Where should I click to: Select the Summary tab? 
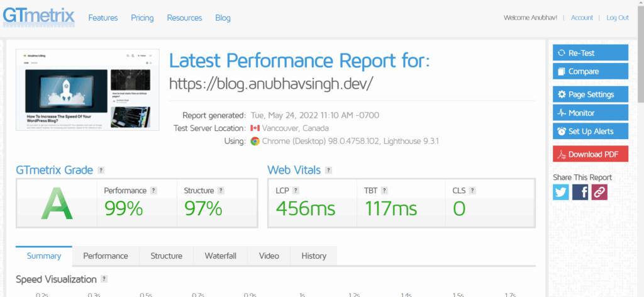(x=44, y=256)
